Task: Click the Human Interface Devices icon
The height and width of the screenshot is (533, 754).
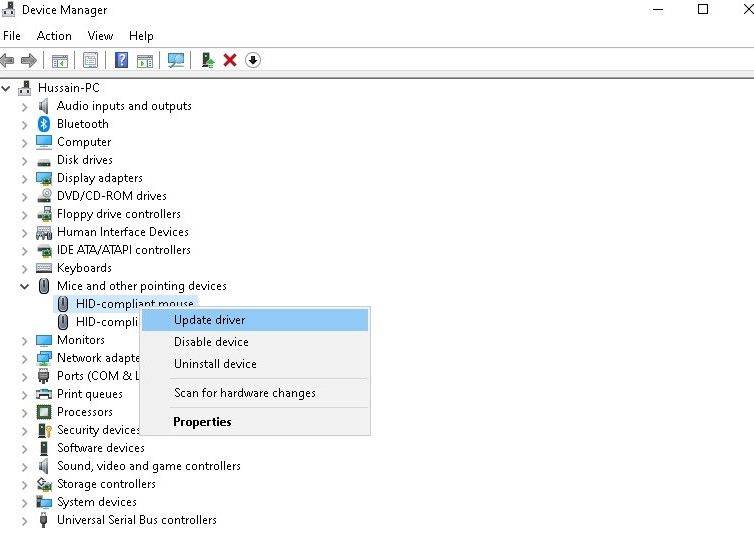Action: coord(44,233)
